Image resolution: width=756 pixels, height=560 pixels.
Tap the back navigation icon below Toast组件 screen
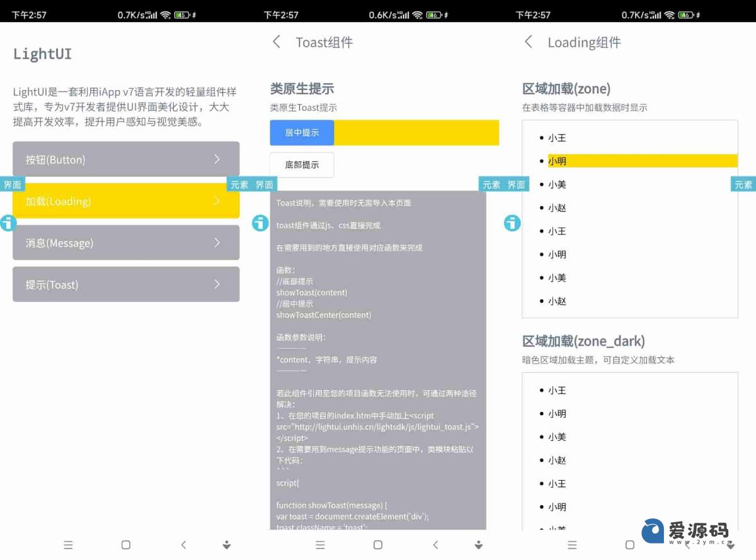click(x=435, y=545)
